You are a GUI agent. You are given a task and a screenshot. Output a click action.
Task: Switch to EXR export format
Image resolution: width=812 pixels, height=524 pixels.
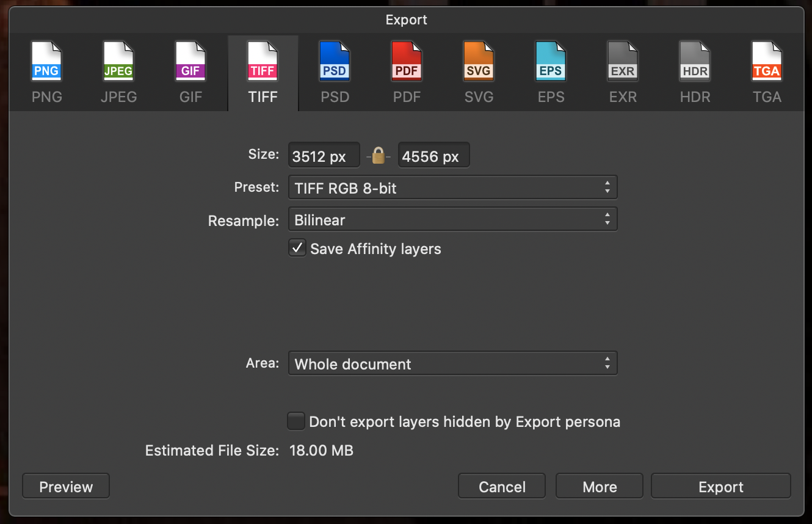click(623, 62)
